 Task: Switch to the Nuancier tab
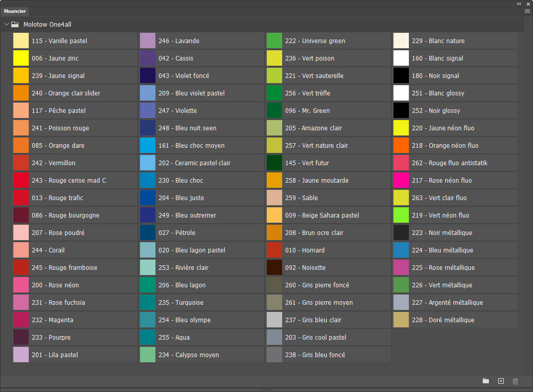(15, 11)
